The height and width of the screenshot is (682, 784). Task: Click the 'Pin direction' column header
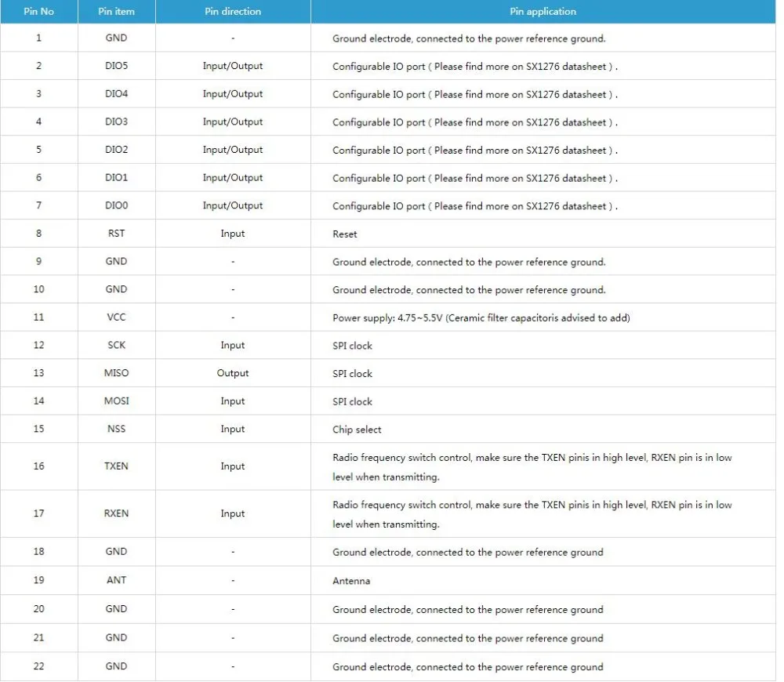(233, 12)
